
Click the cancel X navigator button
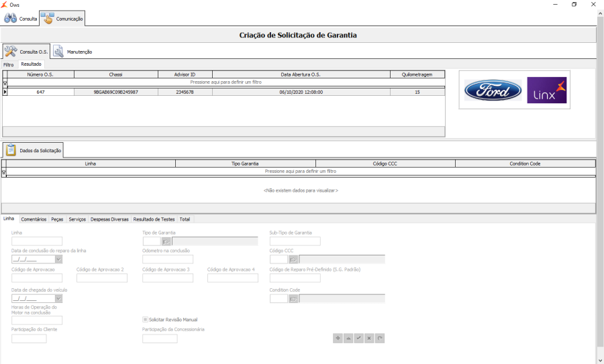369,339
